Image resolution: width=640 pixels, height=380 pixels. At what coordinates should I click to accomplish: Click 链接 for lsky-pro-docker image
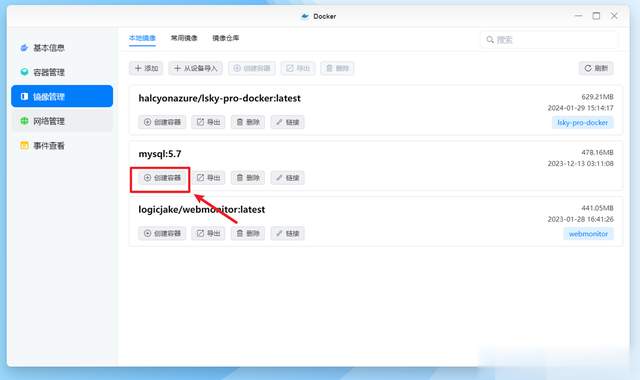click(287, 122)
